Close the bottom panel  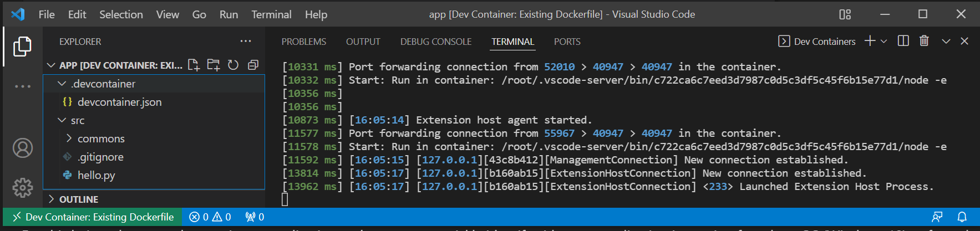pyautogui.click(x=964, y=41)
